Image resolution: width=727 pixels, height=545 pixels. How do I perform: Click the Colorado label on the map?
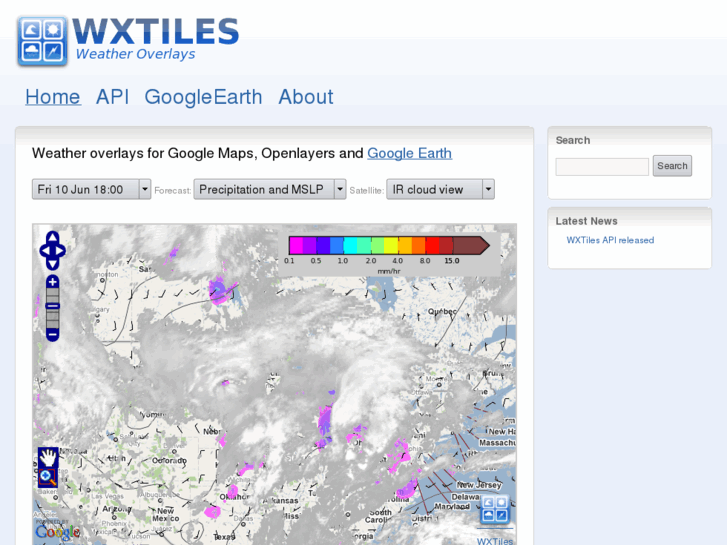(x=169, y=461)
